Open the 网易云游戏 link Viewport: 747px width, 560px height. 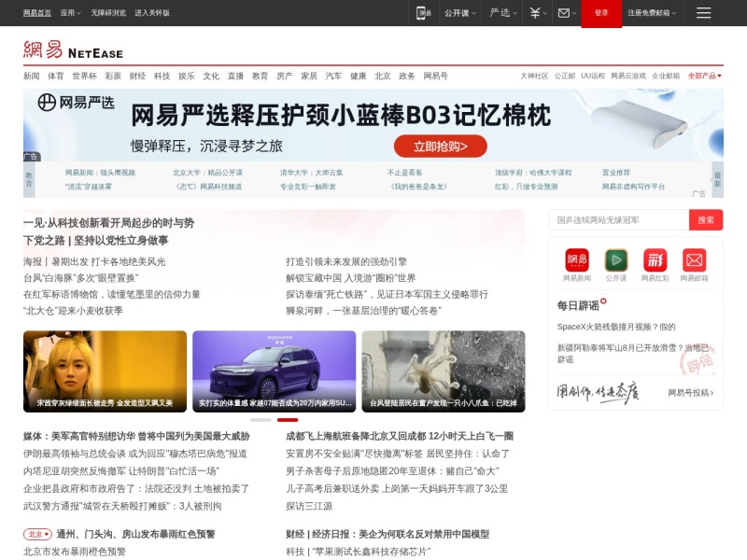click(628, 76)
